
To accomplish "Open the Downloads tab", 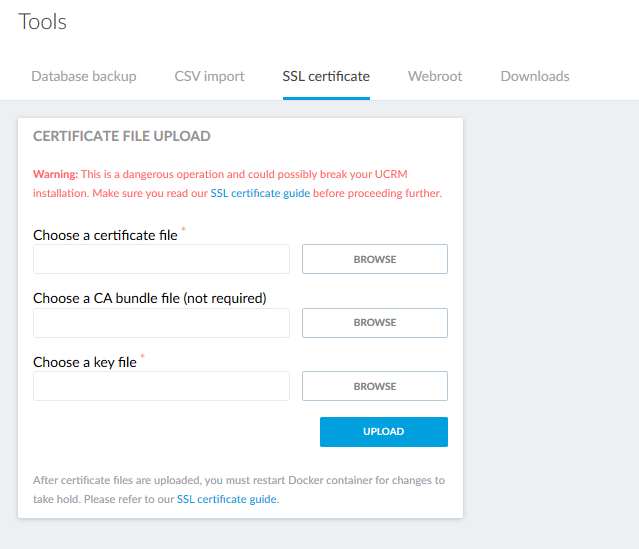I will tap(535, 76).
